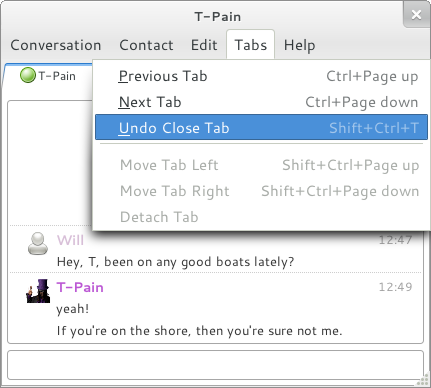Click the green online status icon on T-Pain tab
The height and width of the screenshot is (388, 431).
point(27,75)
